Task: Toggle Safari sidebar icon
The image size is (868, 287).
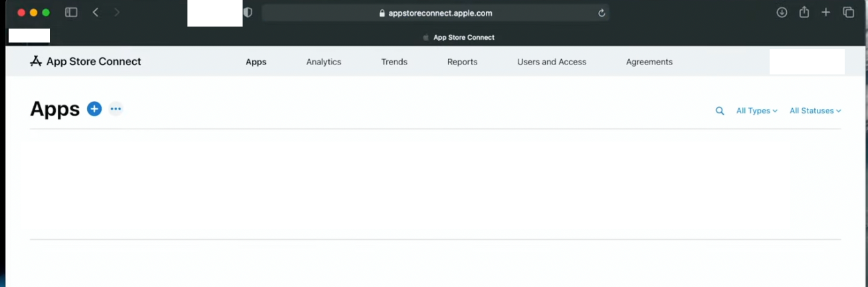Action: tap(71, 13)
